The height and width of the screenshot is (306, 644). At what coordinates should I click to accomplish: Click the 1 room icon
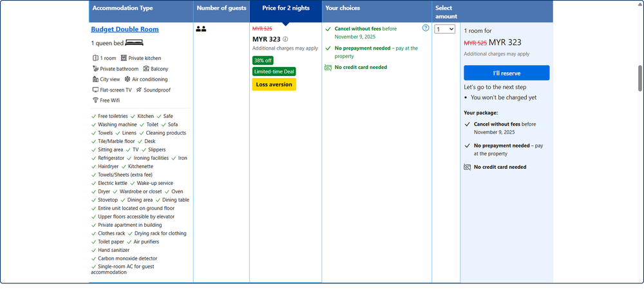[x=95, y=58]
